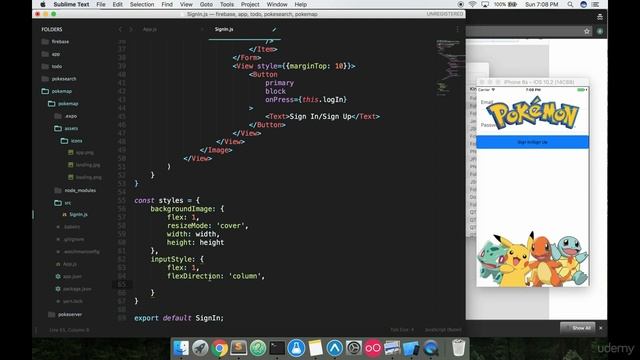Click the Password field in simulator
This screenshot has height=360, width=640.
[489, 125]
